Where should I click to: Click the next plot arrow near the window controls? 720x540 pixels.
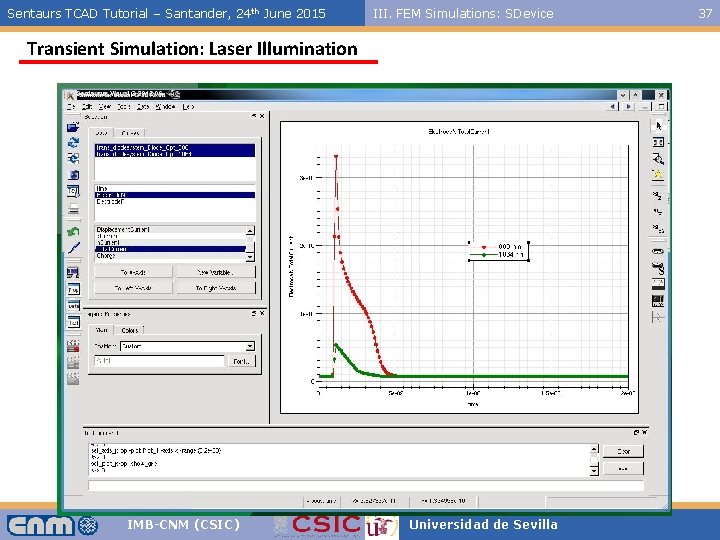(628, 107)
